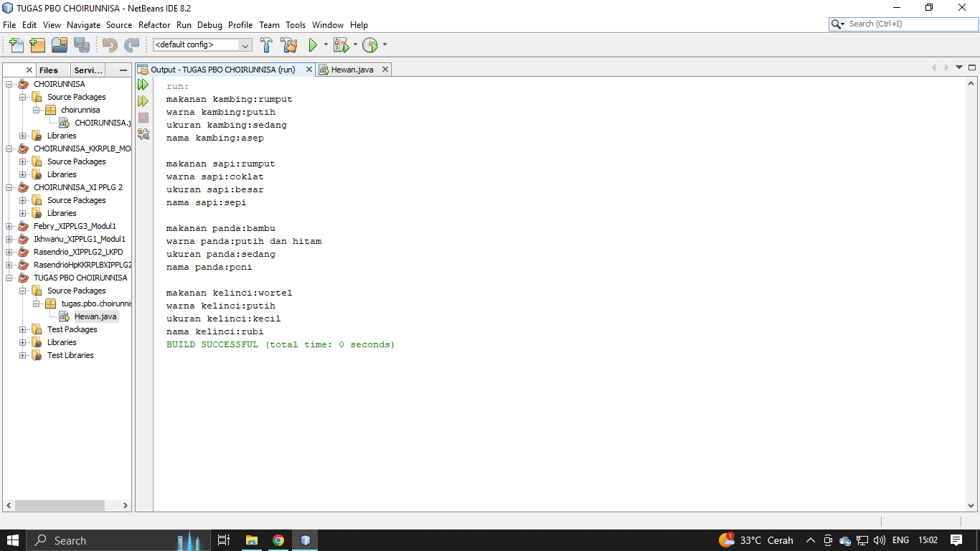Click the New File toolbar icon
The image size is (980, 551).
pos(16,45)
